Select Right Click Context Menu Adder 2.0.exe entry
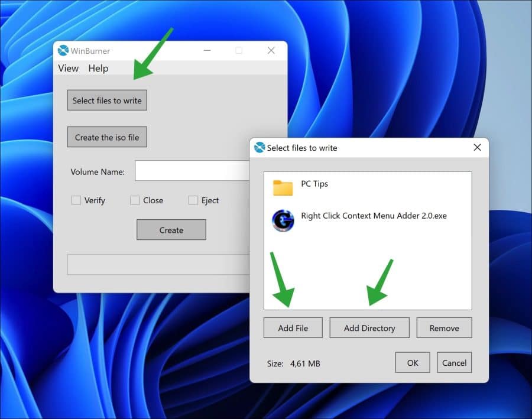Viewport: 532px width, 419px height. point(374,216)
